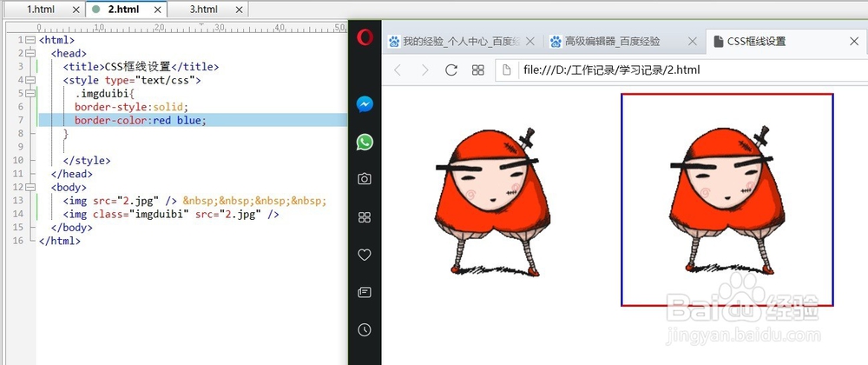Click line number 9 in the gutter
The height and width of the screenshot is (365, 868).
click(x=21, y=148)
